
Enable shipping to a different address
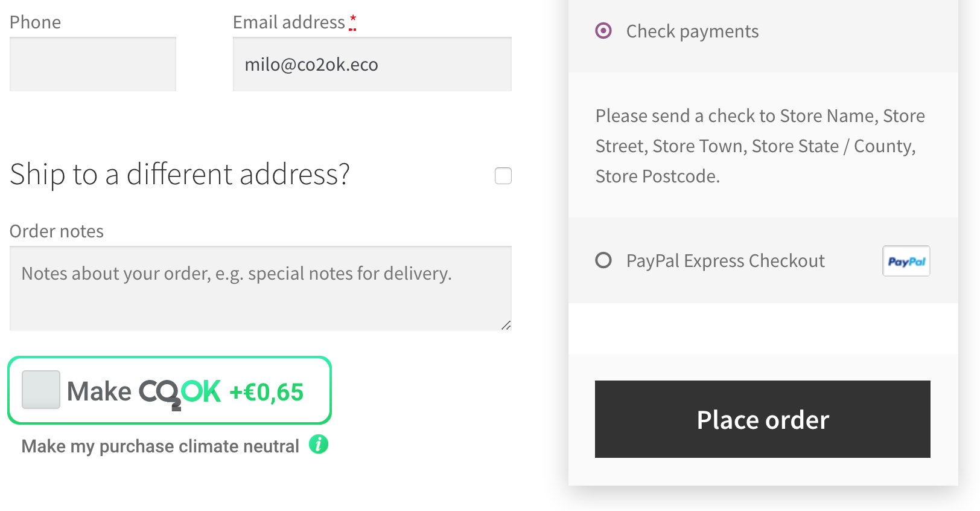503,176
